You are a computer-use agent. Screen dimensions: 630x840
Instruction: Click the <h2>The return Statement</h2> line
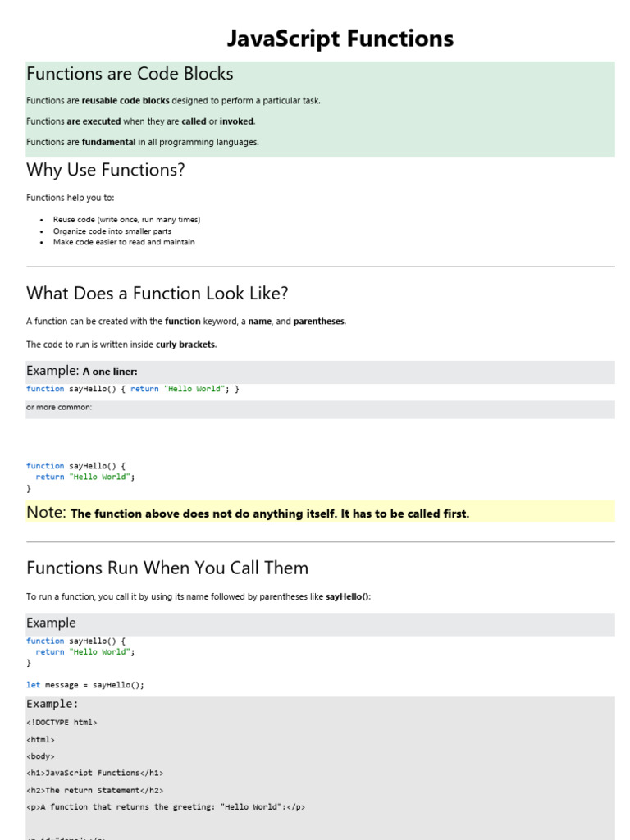point(95,790)
